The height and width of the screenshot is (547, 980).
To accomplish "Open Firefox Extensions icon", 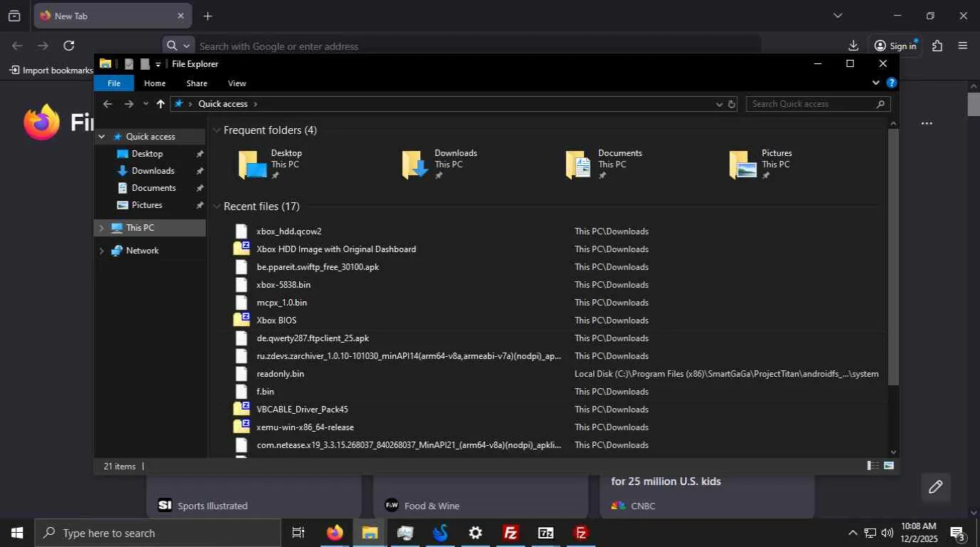I will coord(937,46).
